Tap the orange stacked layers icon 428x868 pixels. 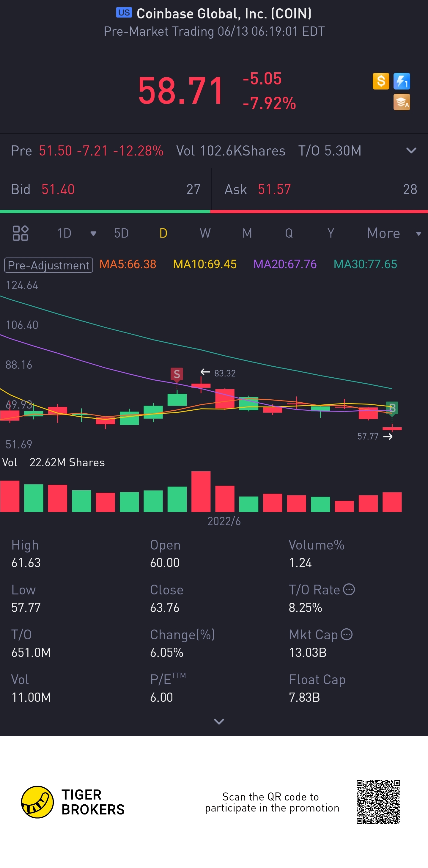tap(402, 102)
